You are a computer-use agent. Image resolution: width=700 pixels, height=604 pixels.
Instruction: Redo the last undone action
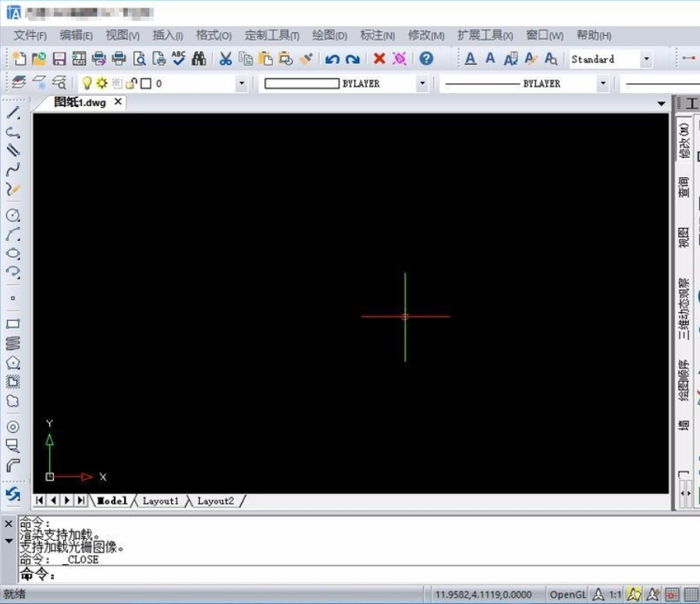click(352, 59)
